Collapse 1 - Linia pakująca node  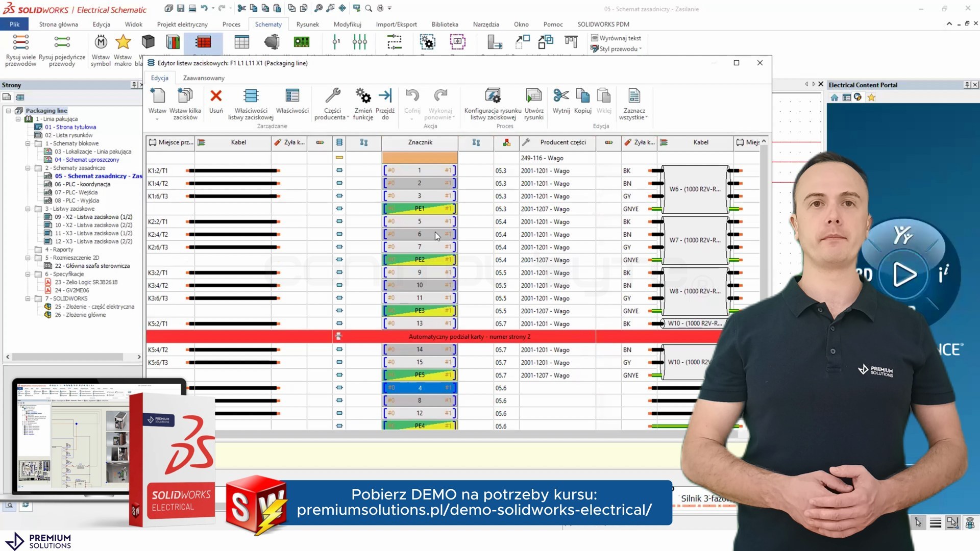tap(18, 119)
